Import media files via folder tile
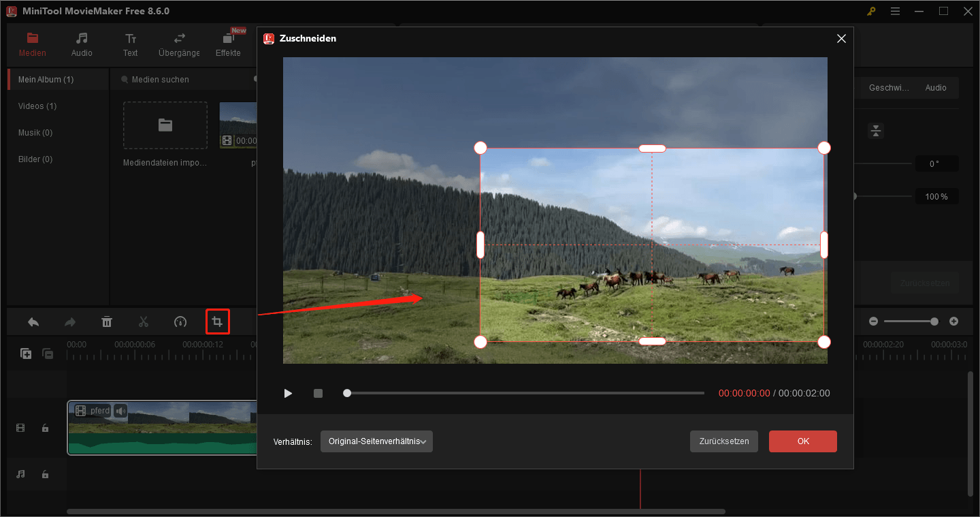This screenshot has height=517, width=980. click(x=165, y=125)
